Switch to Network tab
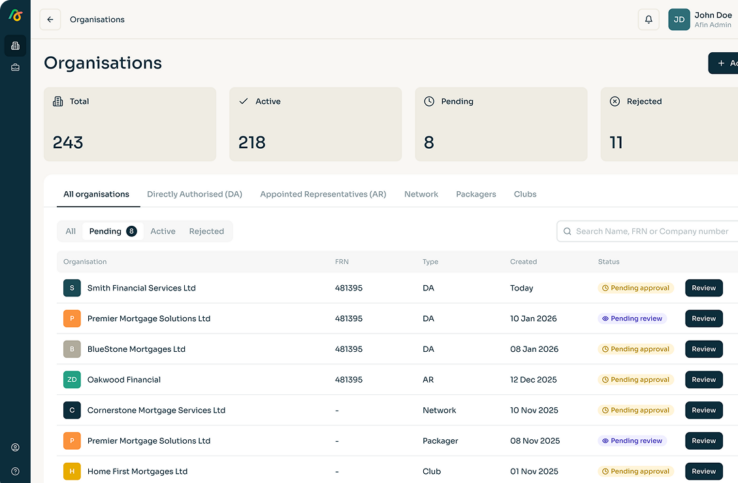This screenshot has height=483, width=738. [421, 194]
